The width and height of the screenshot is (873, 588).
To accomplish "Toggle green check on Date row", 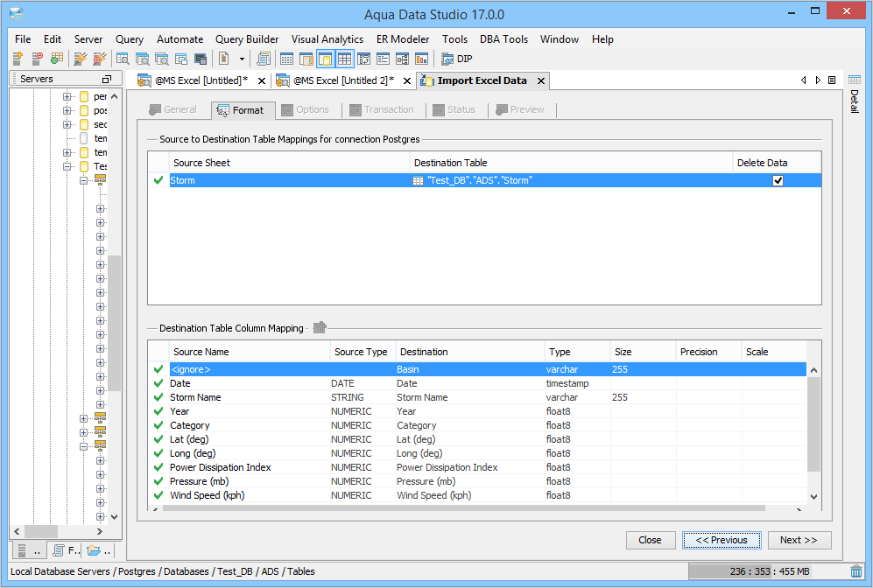I will tap(158, 383).
